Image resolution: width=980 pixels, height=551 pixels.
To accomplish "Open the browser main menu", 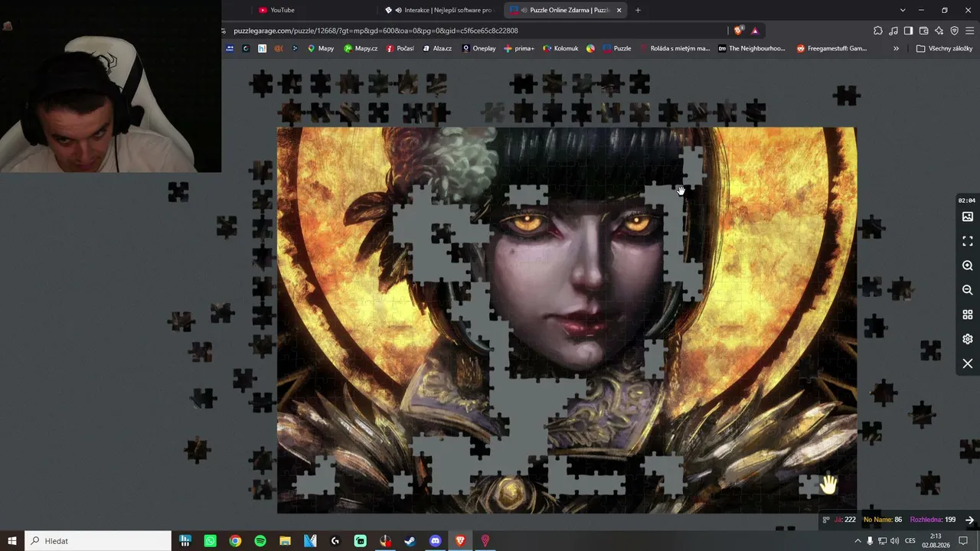I will point(970,31).
